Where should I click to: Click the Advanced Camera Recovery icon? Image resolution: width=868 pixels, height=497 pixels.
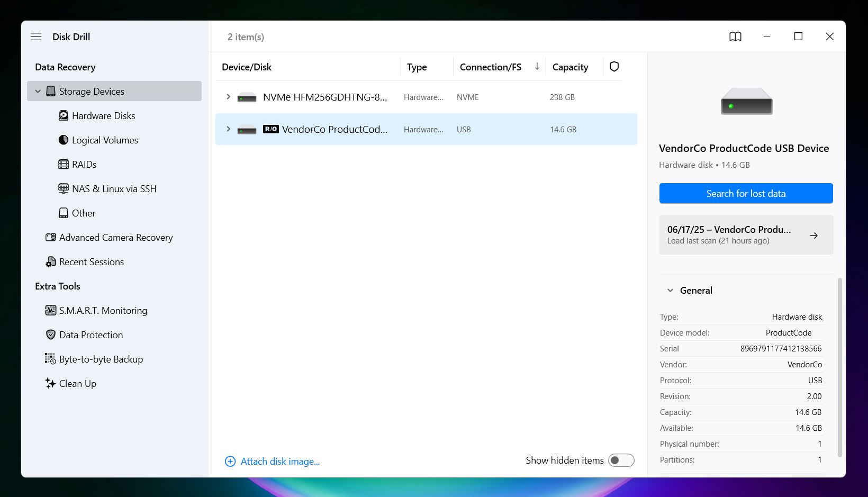[51, 237]
